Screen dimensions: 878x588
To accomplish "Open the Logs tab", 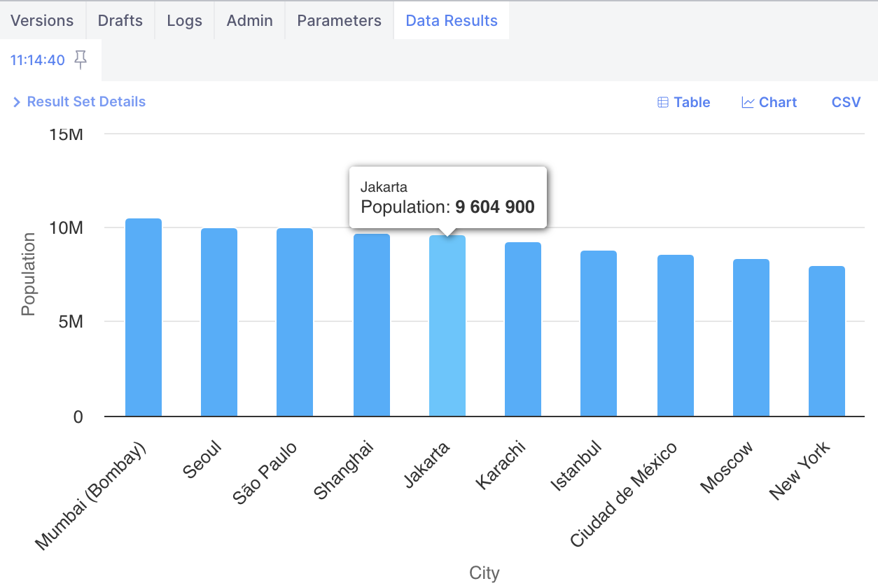I will (184, 20).
